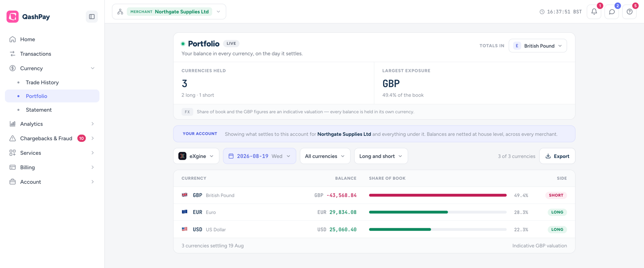This screenshot has width=644, height=268.
Task: Open messages chat bubble icon
Action: coord(612,12)
